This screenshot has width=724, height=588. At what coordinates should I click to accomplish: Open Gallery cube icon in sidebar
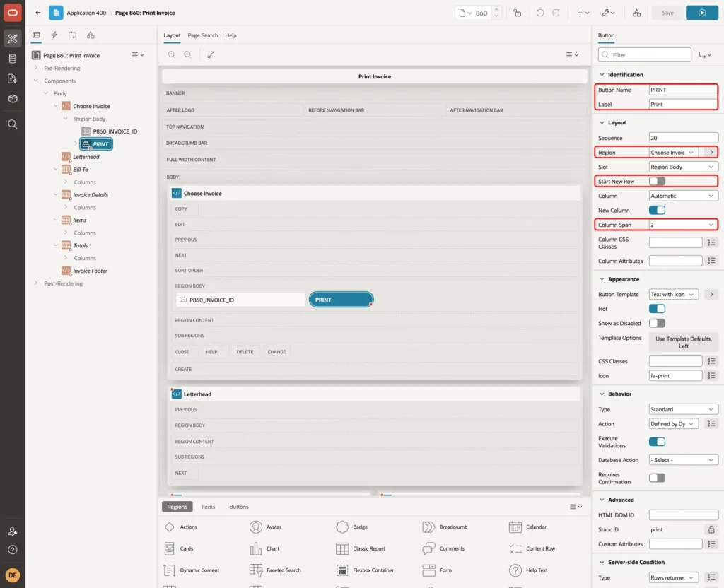pos(13,98)
